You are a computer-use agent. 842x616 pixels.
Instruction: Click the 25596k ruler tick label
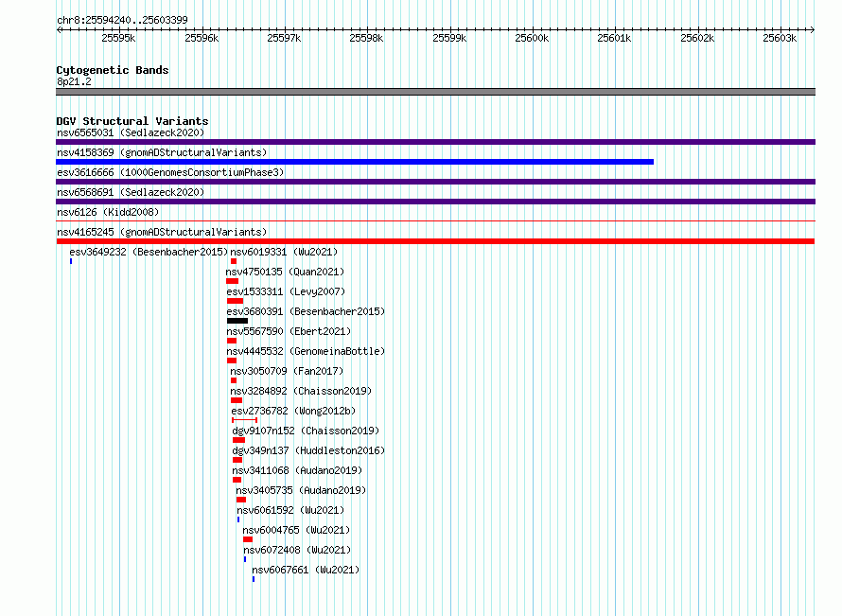click(x=202, y=38)
